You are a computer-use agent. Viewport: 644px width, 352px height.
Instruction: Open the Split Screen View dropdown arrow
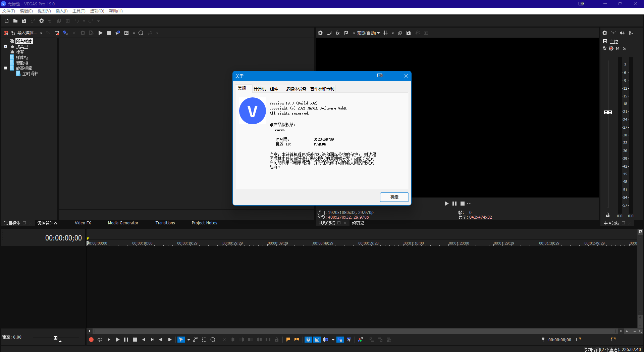tap(354, 33)
